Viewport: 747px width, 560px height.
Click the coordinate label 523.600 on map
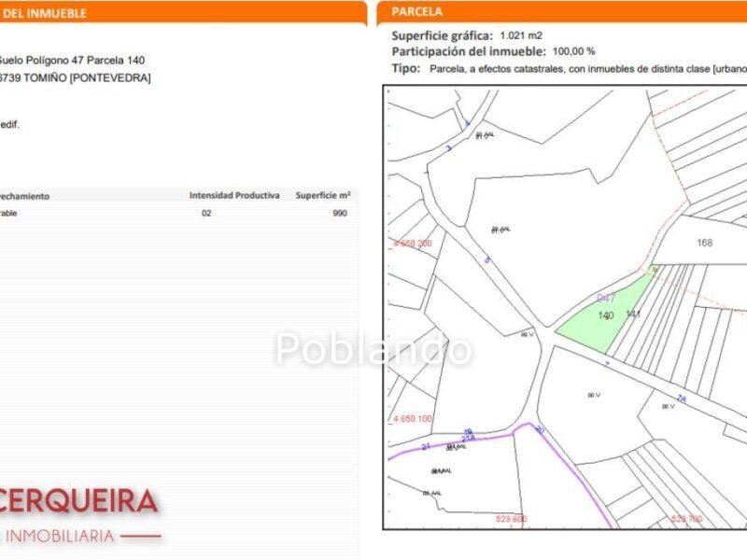point(511,519)
